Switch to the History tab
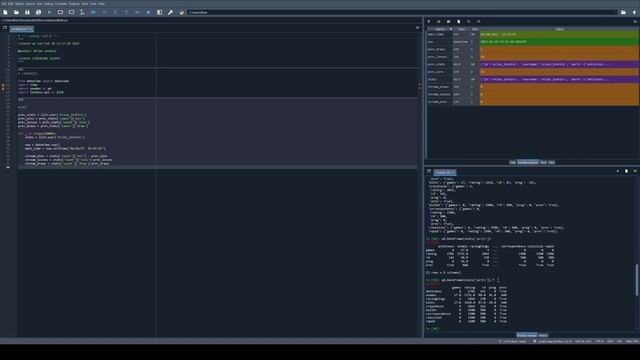640x360 pixels. pos(543,336)
